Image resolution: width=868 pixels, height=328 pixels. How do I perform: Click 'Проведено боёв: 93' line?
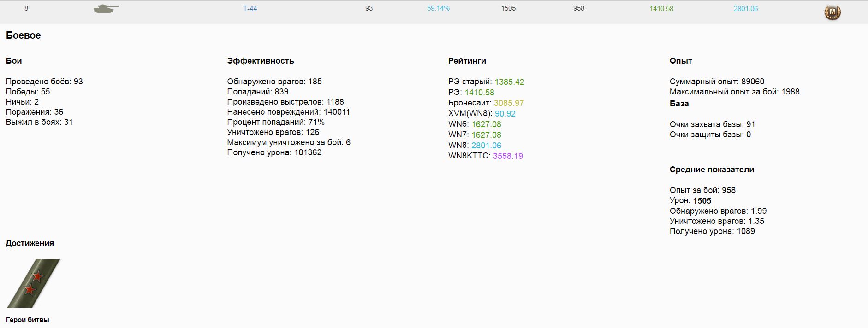(x=44, y=82)
